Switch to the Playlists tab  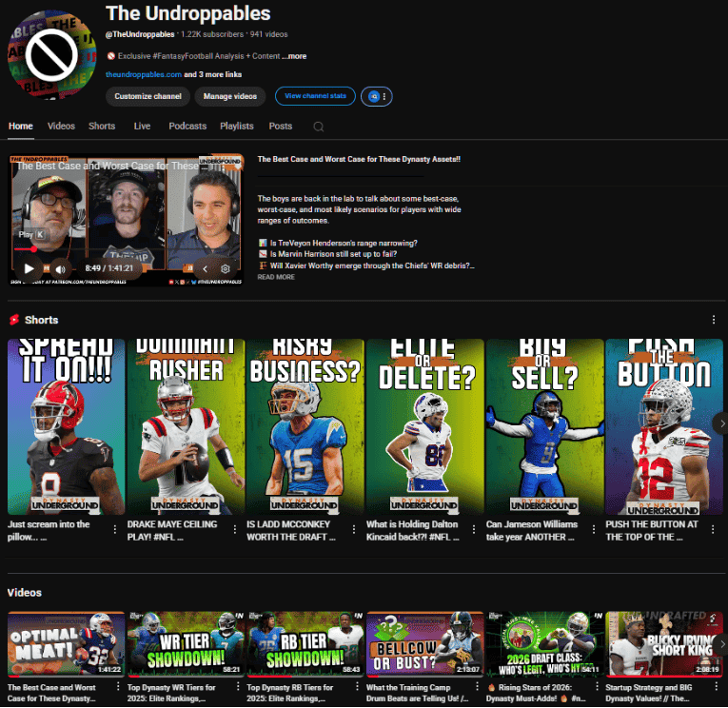pyautogui.click(x=236, y=126)
